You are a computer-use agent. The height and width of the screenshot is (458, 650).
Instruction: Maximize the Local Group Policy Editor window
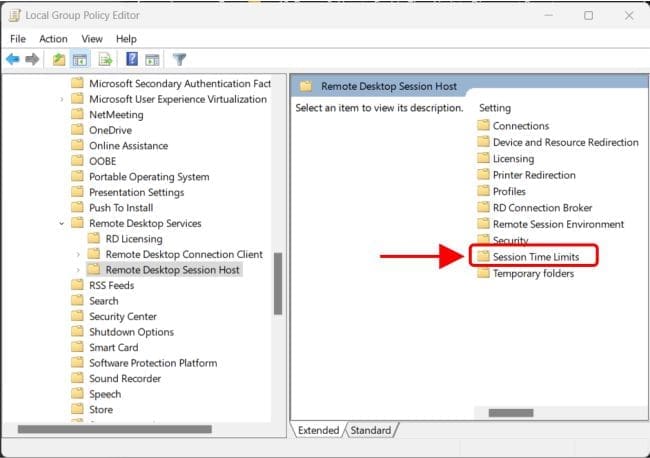click(x=588, y=16)
